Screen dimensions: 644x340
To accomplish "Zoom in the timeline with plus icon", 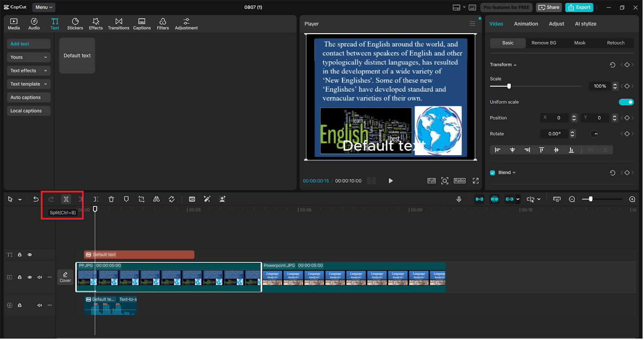I will 632,199.
